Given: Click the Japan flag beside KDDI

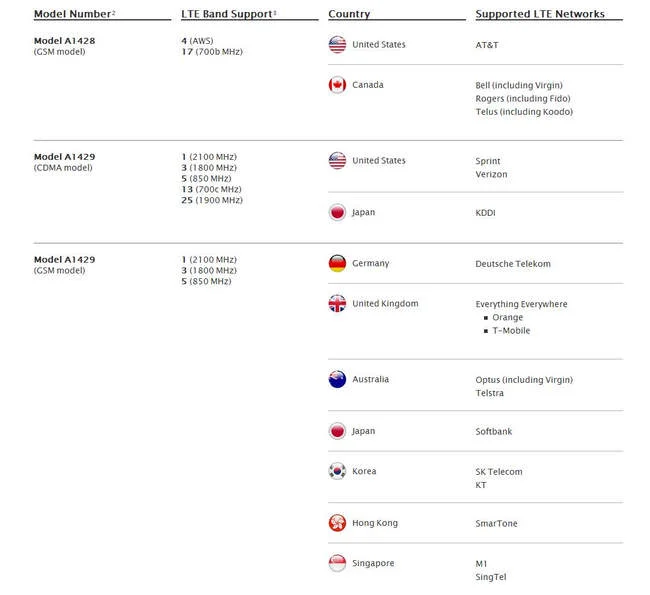Looking at the screenshot, I should (337, 212).
